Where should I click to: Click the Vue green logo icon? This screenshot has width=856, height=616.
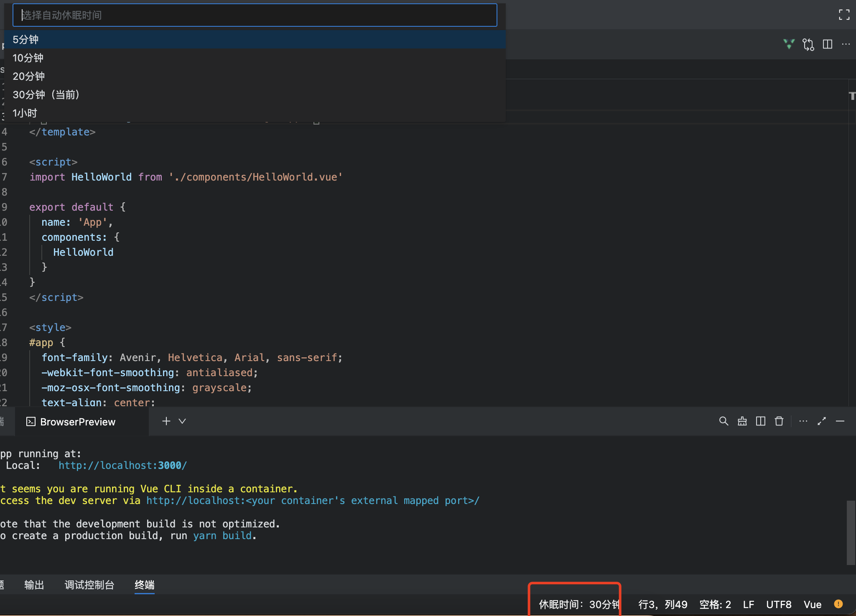pyautogui.click(x=789, y=44)
